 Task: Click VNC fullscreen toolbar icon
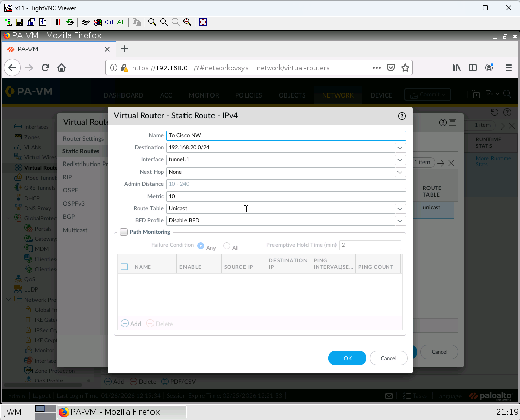(x=203, y=22)
